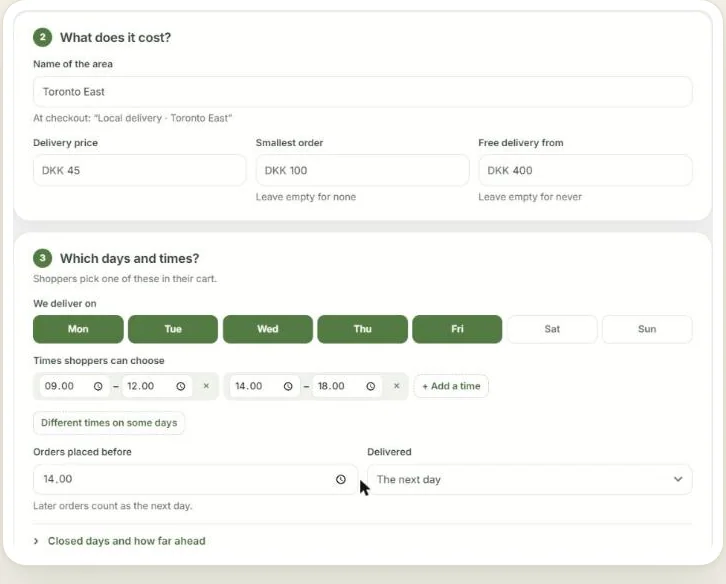726x584 pixels.
Task: Click the 14.00 second slot start time
Action: [249, 386]
